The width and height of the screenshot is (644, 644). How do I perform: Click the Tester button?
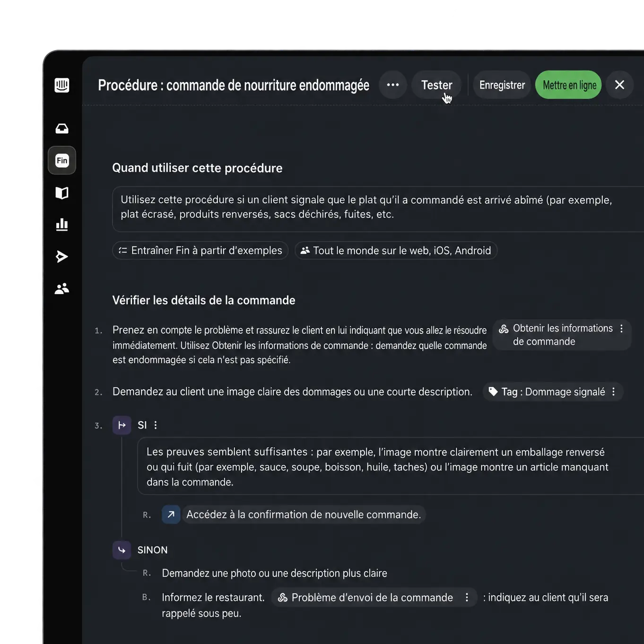(436, 85)
